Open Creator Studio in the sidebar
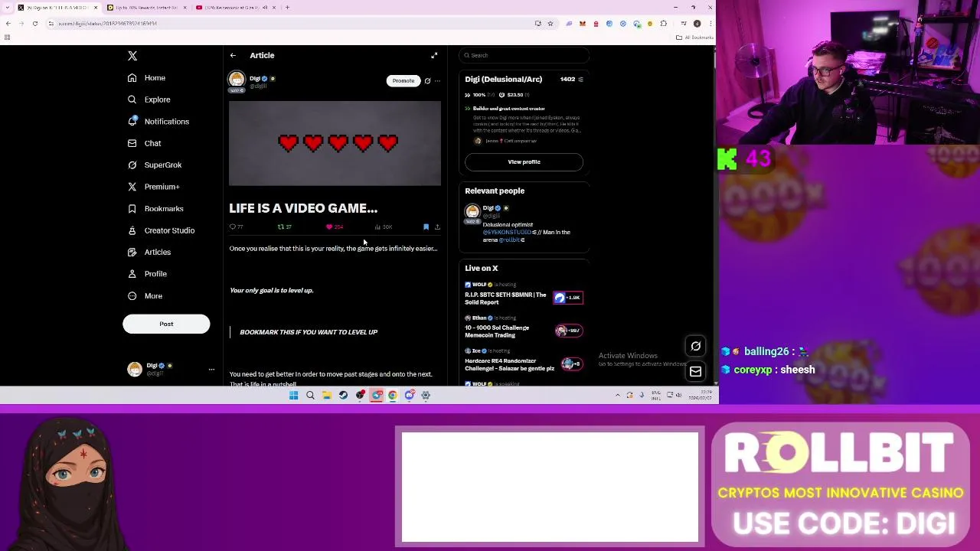 (x=161, y=230)
